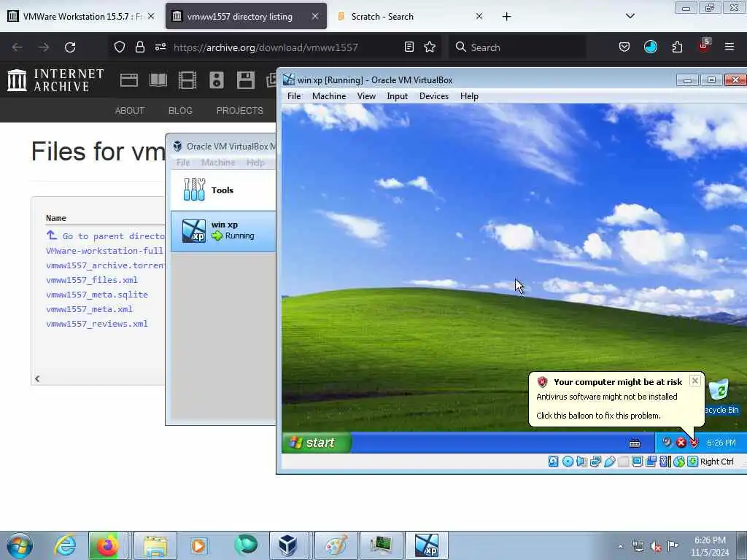Screen dimensions: 747x560
Task: Open vmww1557_reviews.xml link
Action: click(x=97, y=324)
